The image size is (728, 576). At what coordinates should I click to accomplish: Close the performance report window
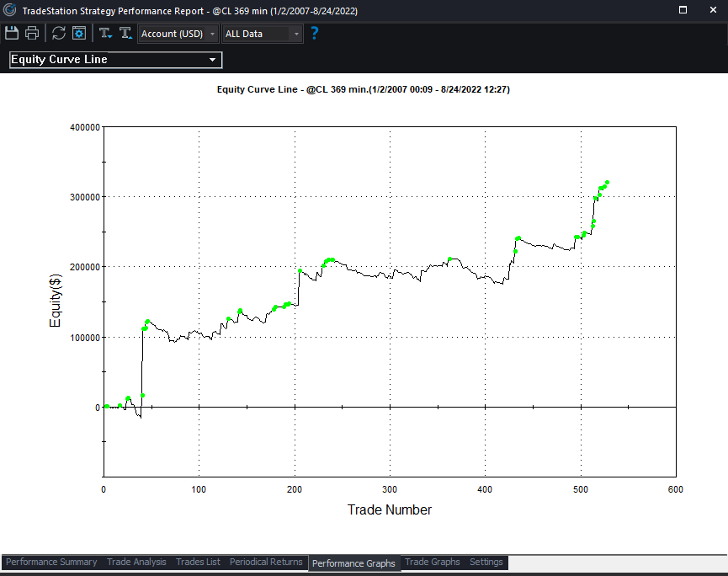(x=713, y=10)
